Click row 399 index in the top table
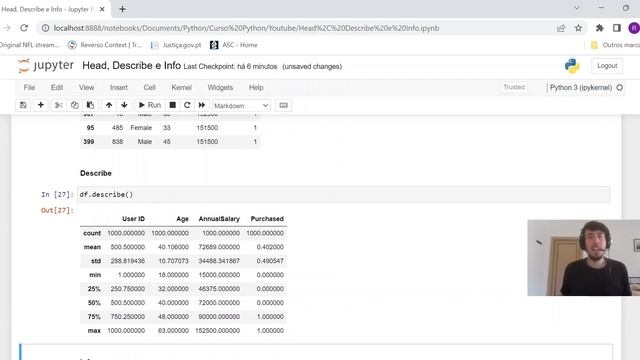The width and height of the screenshot is (640, 360). coord(89,142)
